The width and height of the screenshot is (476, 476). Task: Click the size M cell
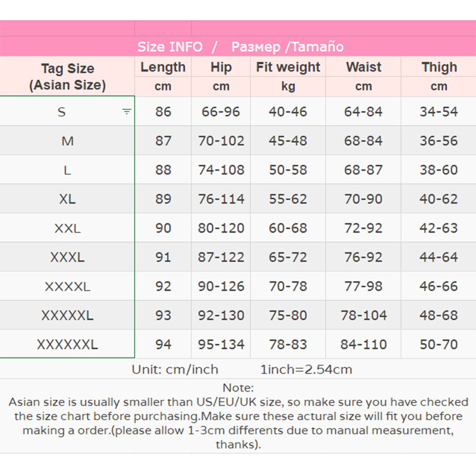[x=67, y=141]
